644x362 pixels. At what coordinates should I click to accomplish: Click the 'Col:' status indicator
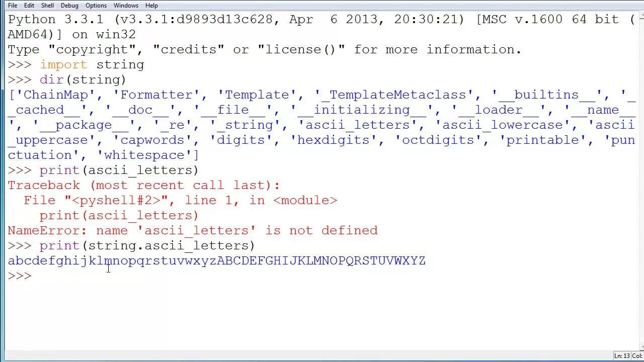click(x=637, y=356)
